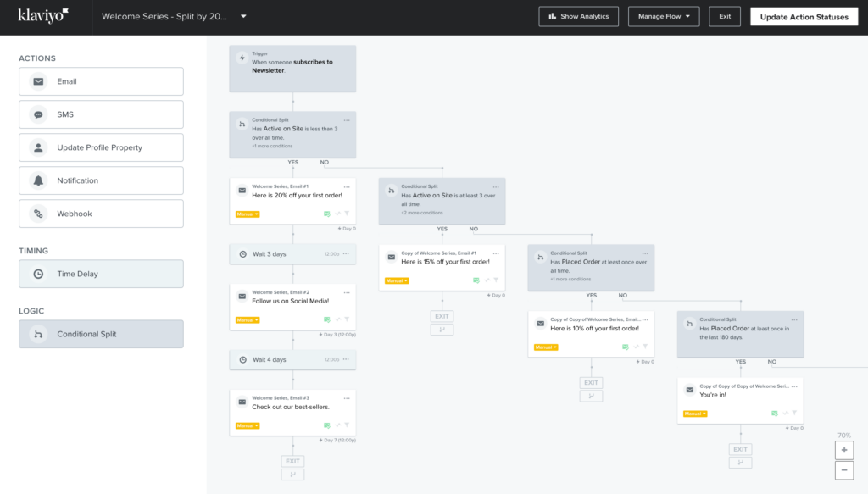The image size is (868, 494).
Task: Open the Welcome Series flow name dropdown
Action: click(x=243, y=16)
